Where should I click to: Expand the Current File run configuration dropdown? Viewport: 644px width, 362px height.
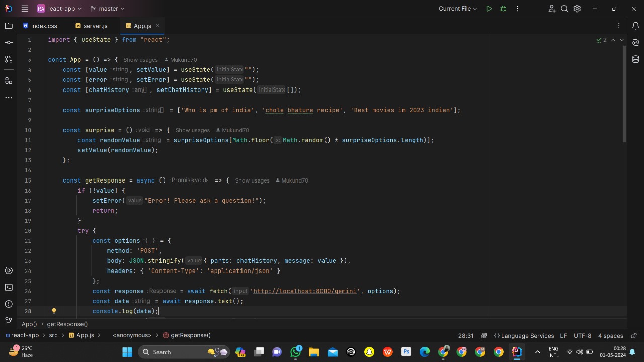[x=457, y=9]
